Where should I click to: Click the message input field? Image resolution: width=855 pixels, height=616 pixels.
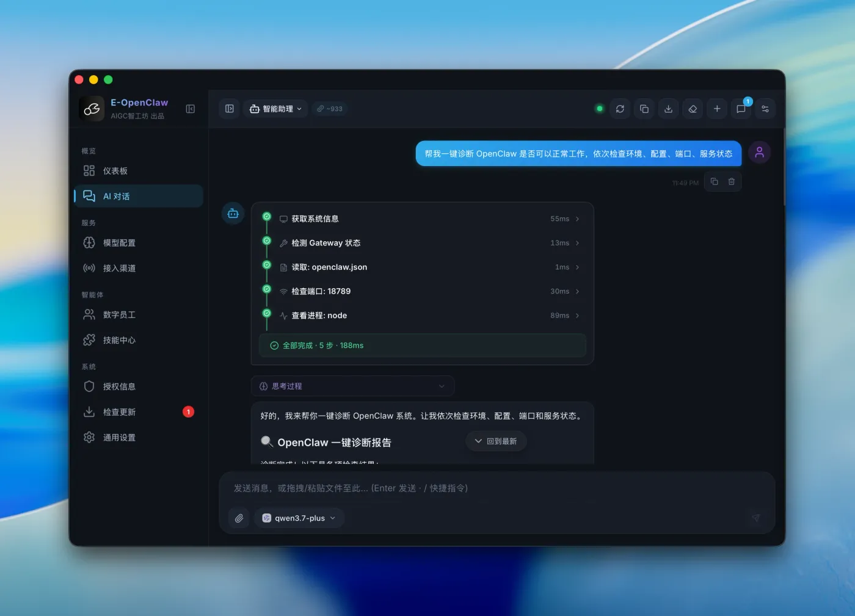pyautogui.click(x=497, y=488)
